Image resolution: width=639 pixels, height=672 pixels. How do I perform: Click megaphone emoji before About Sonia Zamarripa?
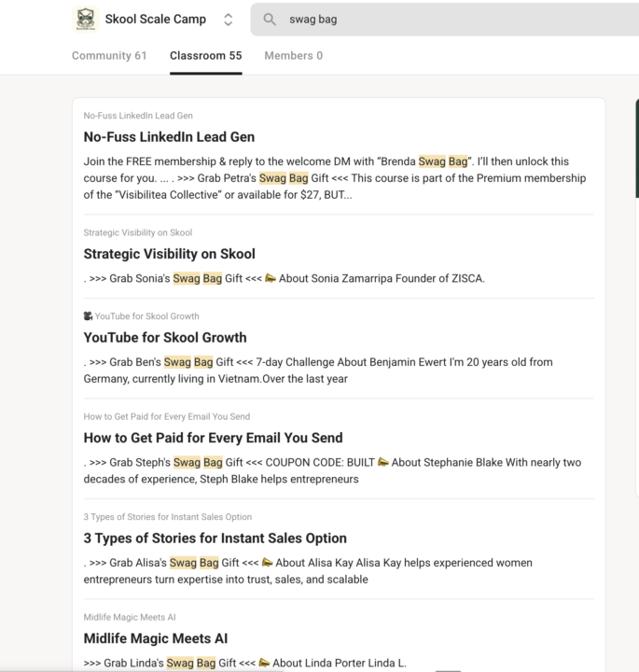click(271, 278)
